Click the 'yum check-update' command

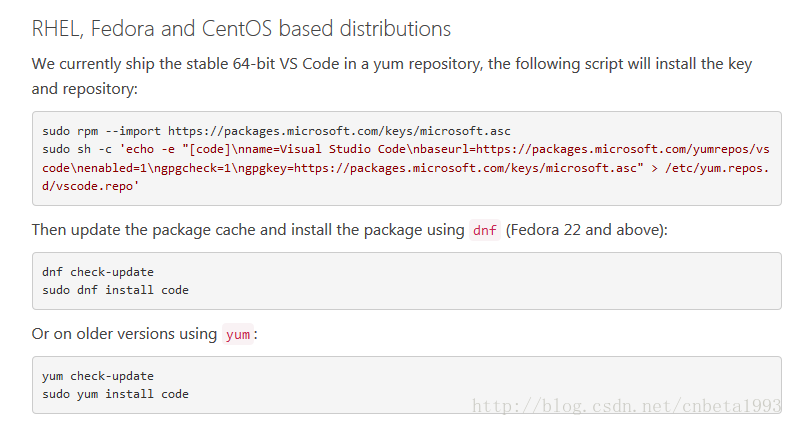98,376
